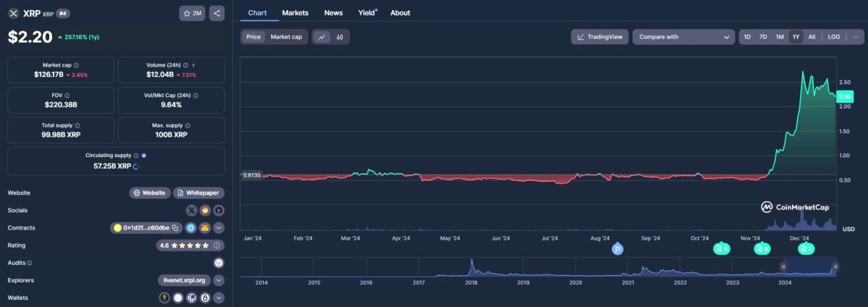The width and height of the screenshot is (868, 307).
Task: Click the MetaMask fox icon in Contracts
Action: click(x=205, y=228)
